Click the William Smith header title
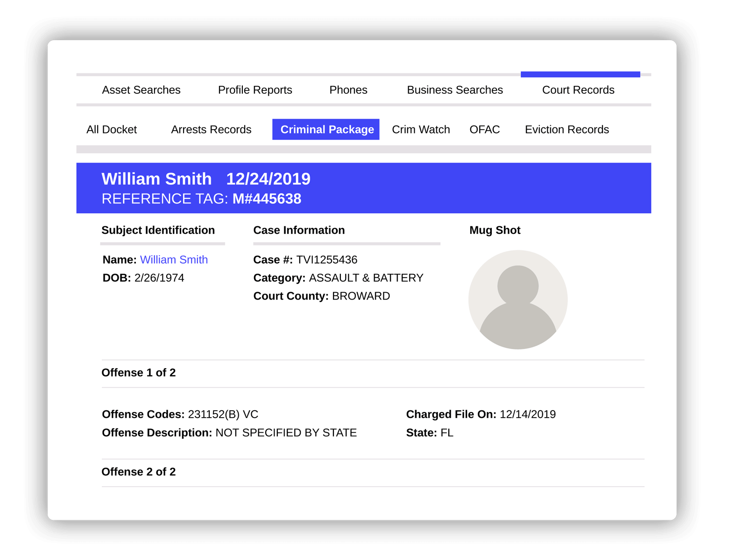Viewport: 729px width, 560px height. (156, 179)
